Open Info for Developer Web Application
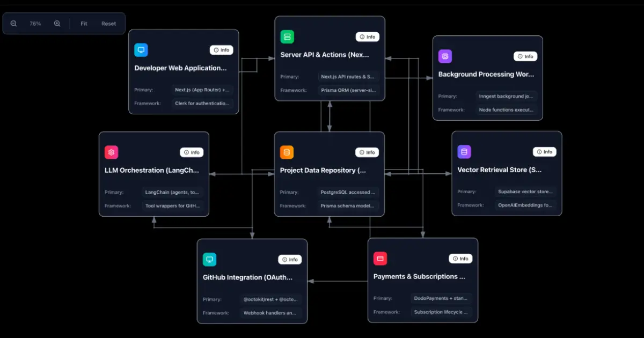This screenshot has height=338, width=644. [x=221, y=50]
